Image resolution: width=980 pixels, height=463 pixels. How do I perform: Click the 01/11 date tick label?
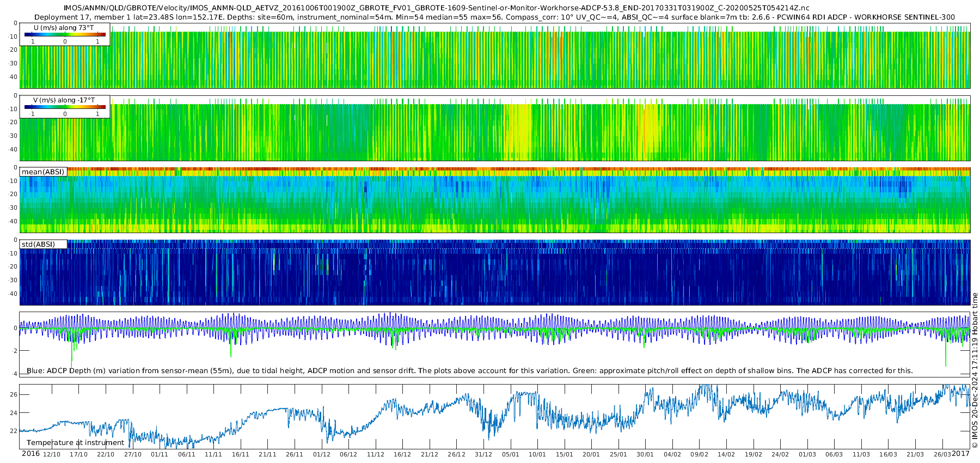(x=160, y=454)
